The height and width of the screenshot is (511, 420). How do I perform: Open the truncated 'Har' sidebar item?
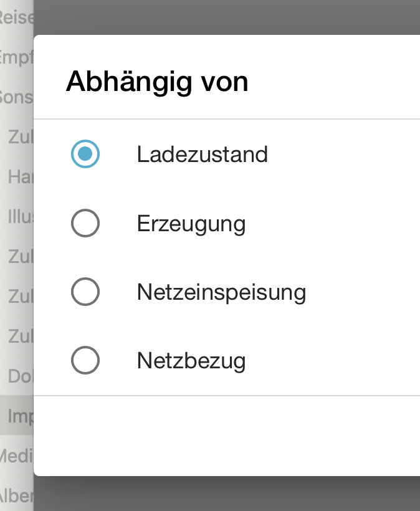[20, 177]
